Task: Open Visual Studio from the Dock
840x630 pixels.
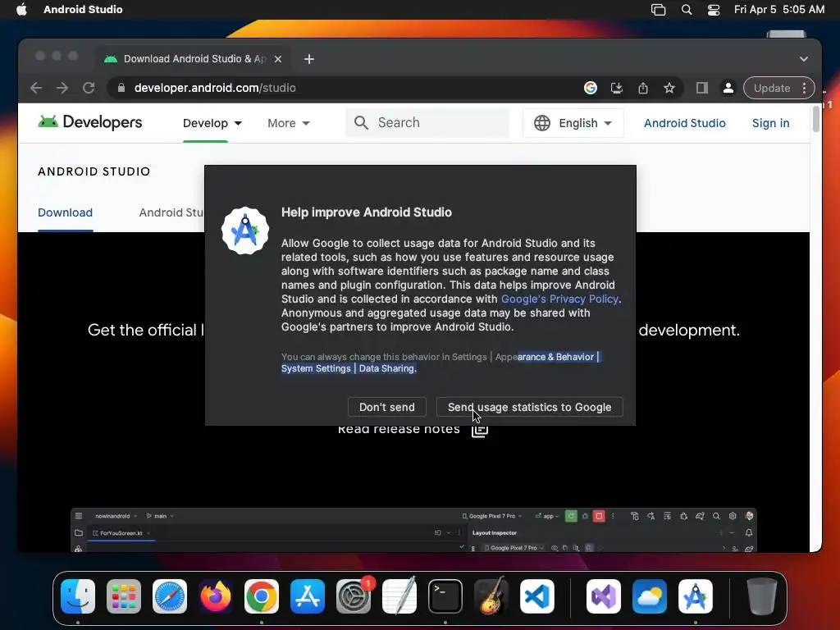Action: (604, 596)
